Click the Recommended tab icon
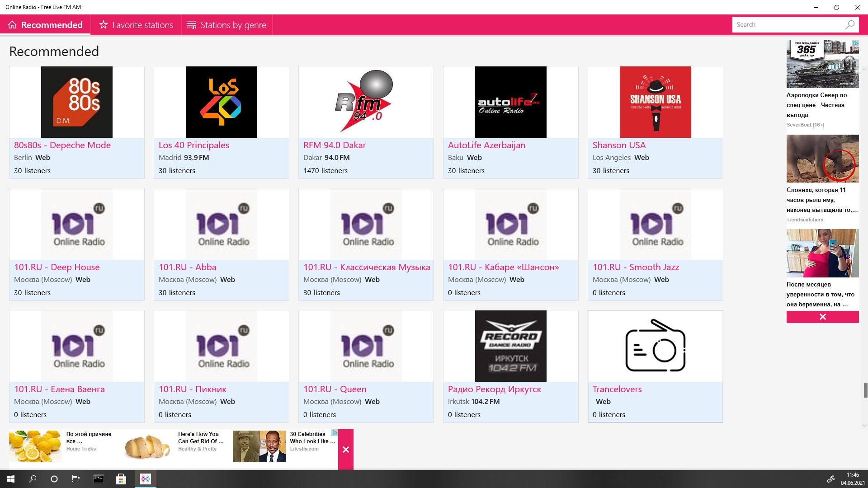The height and width of the screenshot is (488, 868). [12, 24]
